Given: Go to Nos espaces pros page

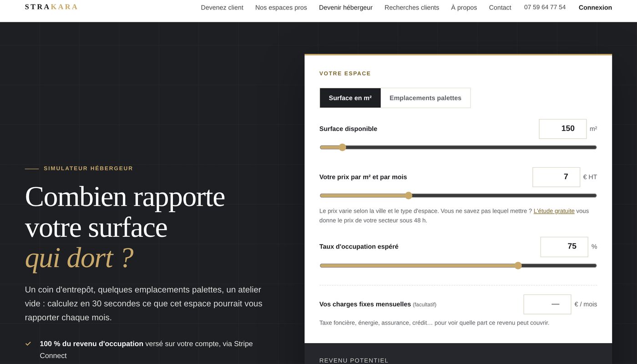Looking at the screenshot, I should [x=281, y=7].
